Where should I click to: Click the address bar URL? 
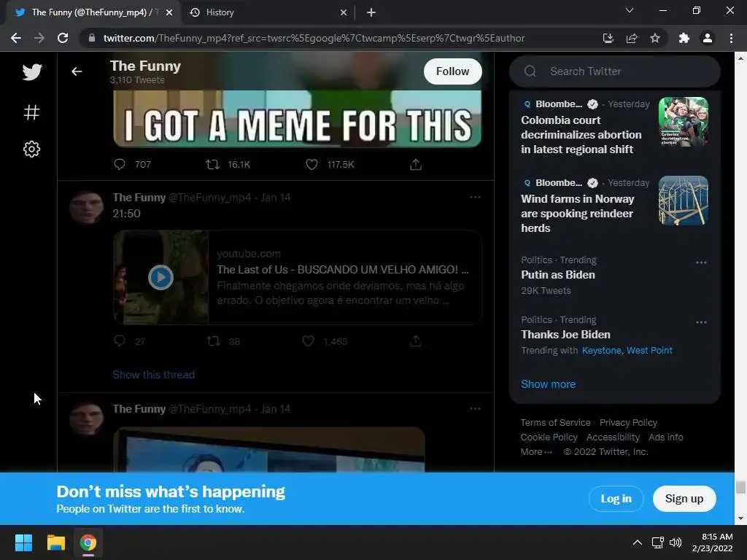coord(314,38)
